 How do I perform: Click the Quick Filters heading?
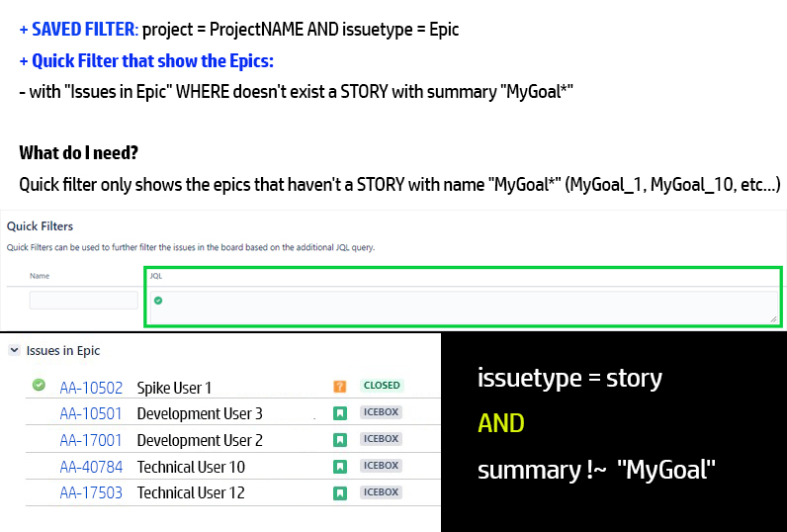(40, 226)
